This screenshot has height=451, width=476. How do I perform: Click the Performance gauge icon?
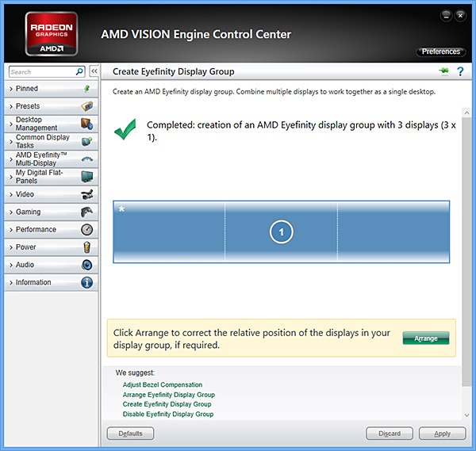click(x=87, y=229)
